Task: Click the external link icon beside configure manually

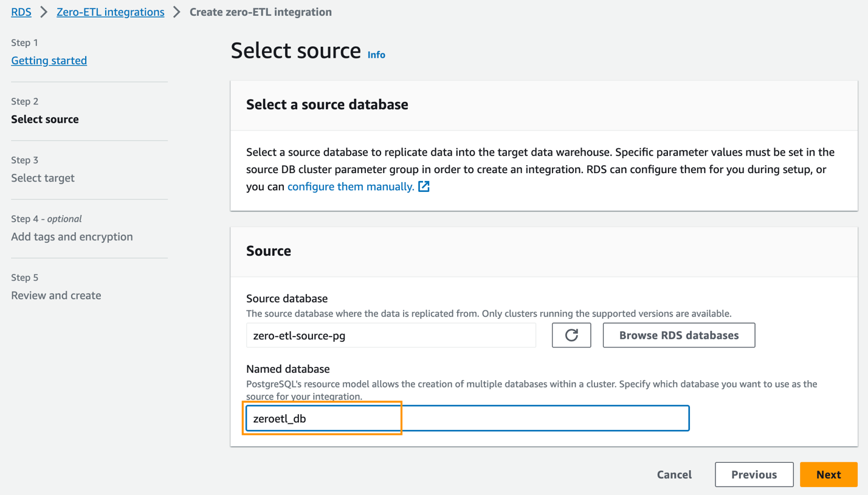Action: pos(424,186)
